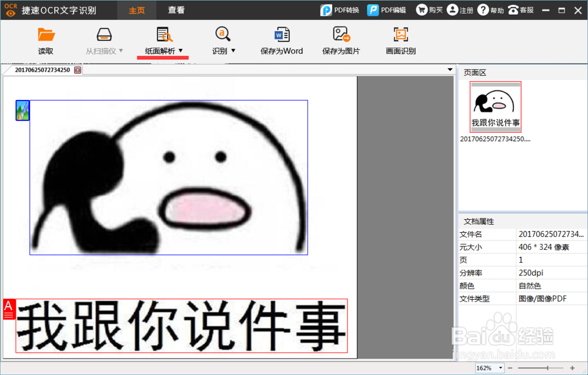Expand the 从扫描仪 dropdown arrow
This screenshot has height=375, width=588.
(121, 50)
